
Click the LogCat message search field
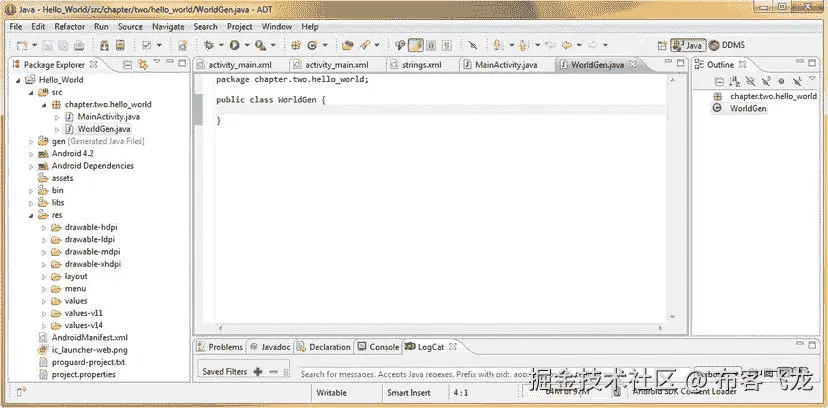(x=494, y=374)
